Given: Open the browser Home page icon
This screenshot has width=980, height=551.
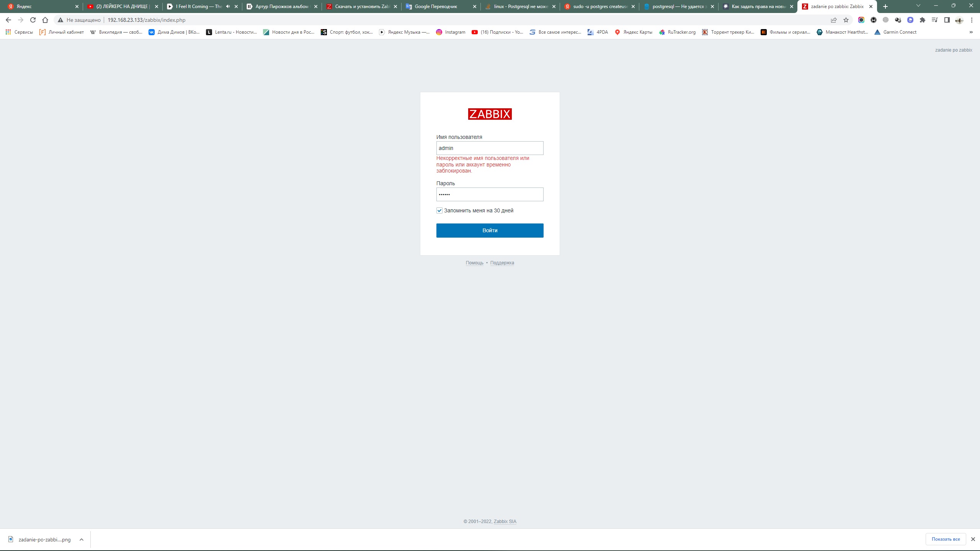Looking at the screenshot, I should point(45,20).
